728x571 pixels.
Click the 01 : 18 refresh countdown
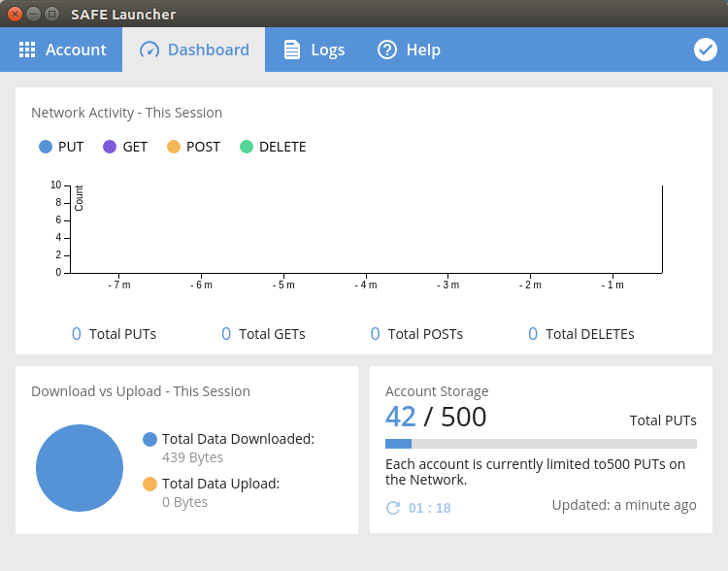click(x=429, y=508)
